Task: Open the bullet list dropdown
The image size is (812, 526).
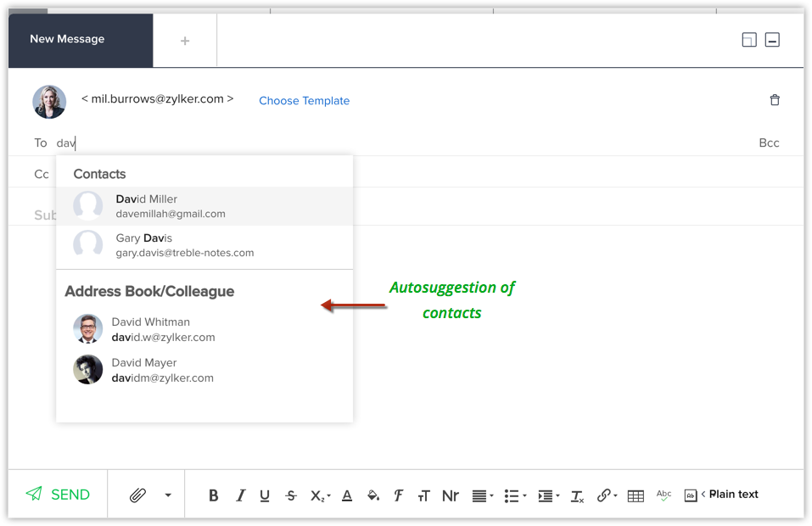Action: click(x=514, y=495)
